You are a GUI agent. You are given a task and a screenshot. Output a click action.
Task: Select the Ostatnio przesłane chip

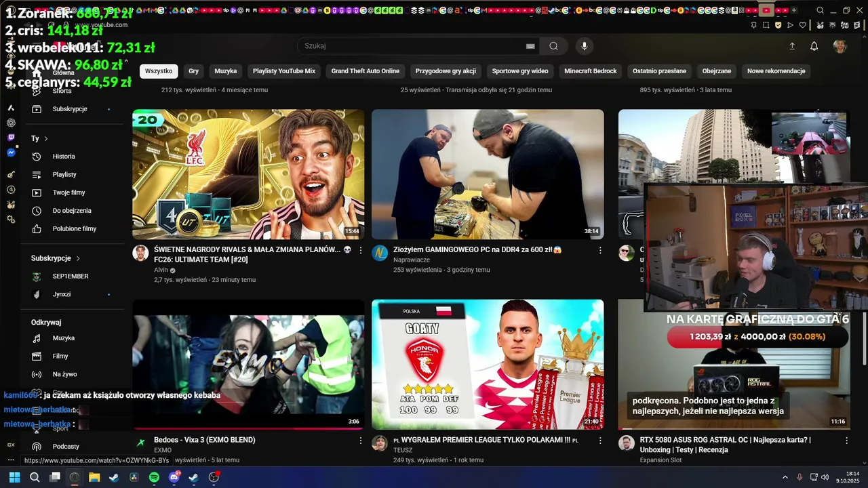(659, 71)
